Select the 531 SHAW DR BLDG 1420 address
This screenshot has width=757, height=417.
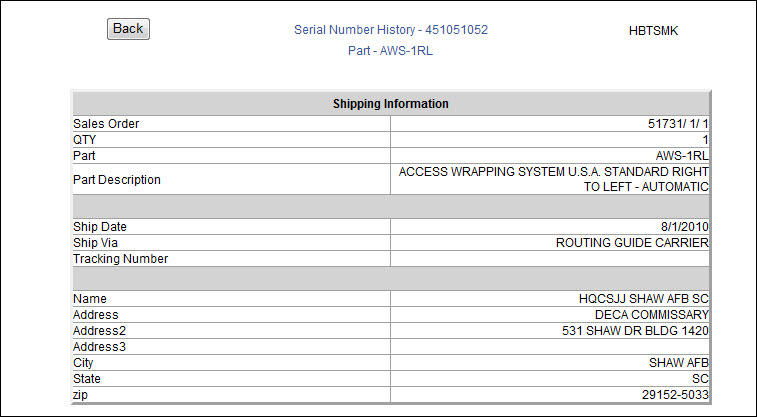click(x=635, y=331)
